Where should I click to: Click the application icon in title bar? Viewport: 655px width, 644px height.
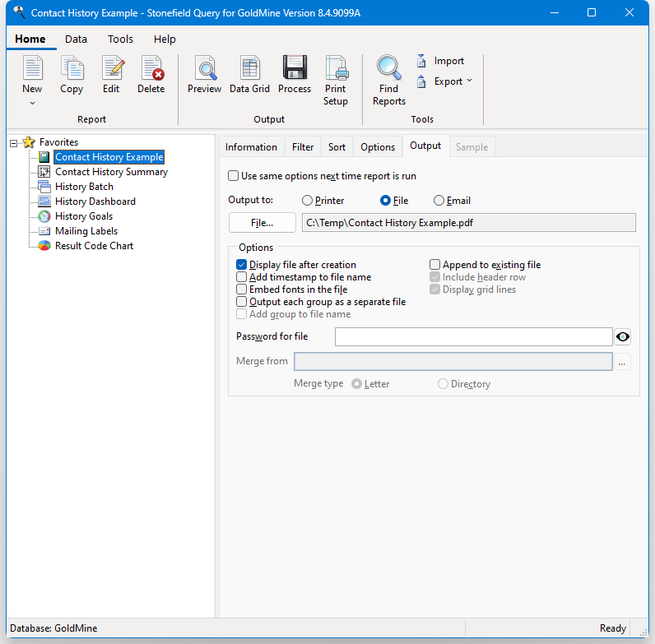[x=19, y=12]
